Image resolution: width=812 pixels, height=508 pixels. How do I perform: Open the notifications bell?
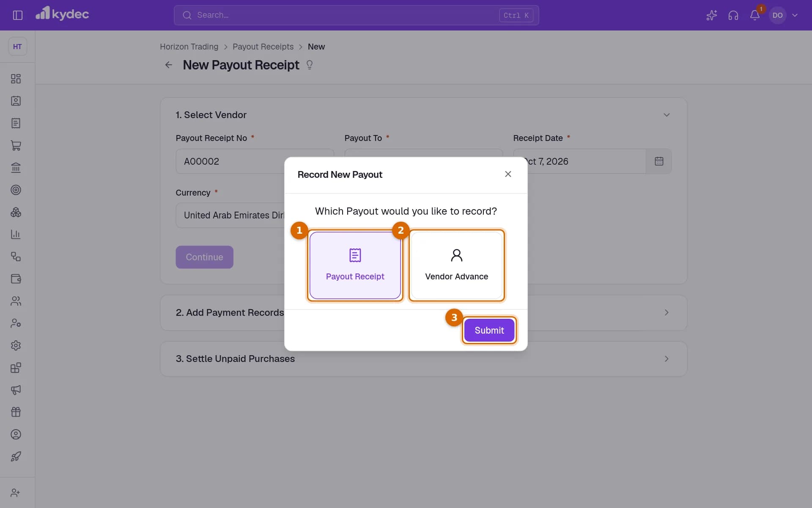[x=755, y=15]
